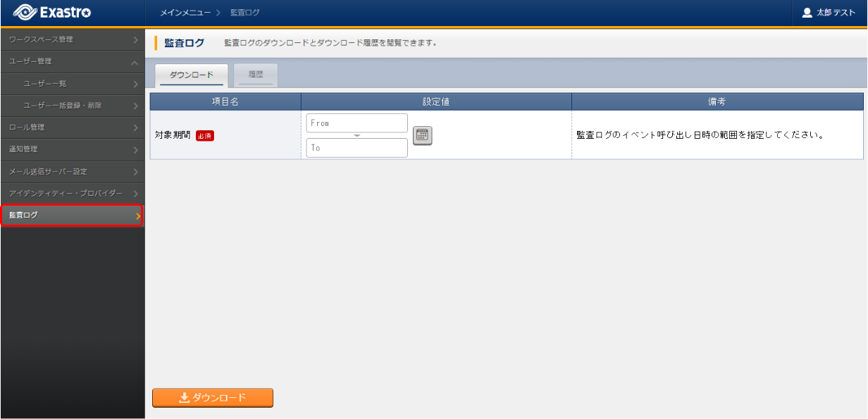The image size is (868, 419).
Task: Collapse the ユーザー管理 sidebar section
Action: 72,61
